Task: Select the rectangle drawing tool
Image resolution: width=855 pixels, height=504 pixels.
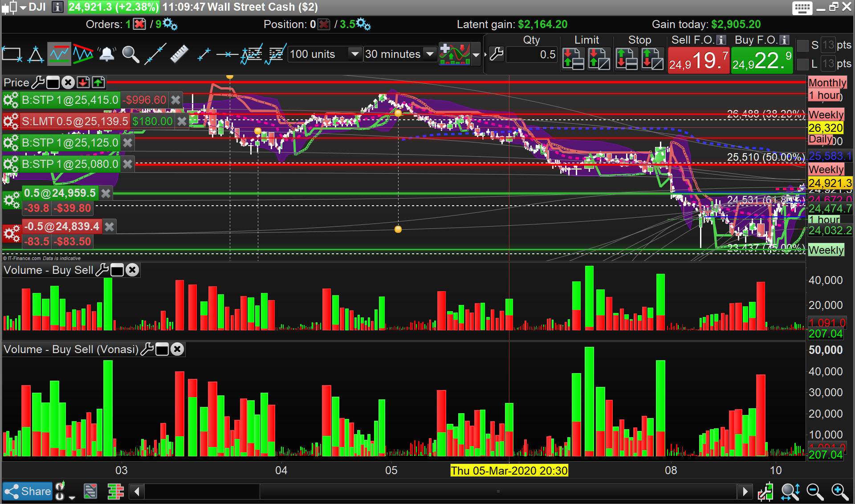Action: coord(12,54)
